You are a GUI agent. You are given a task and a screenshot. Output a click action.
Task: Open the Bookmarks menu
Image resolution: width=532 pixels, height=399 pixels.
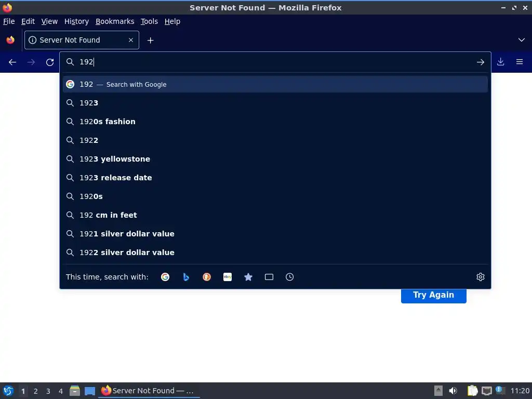[x=115, y=21]
